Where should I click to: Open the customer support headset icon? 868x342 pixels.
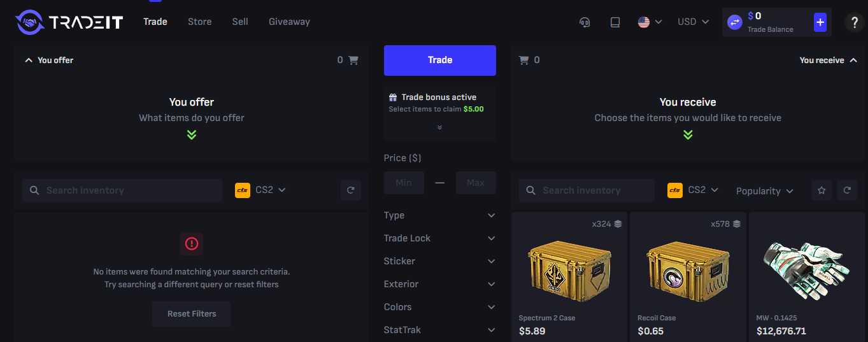(585, 22)
